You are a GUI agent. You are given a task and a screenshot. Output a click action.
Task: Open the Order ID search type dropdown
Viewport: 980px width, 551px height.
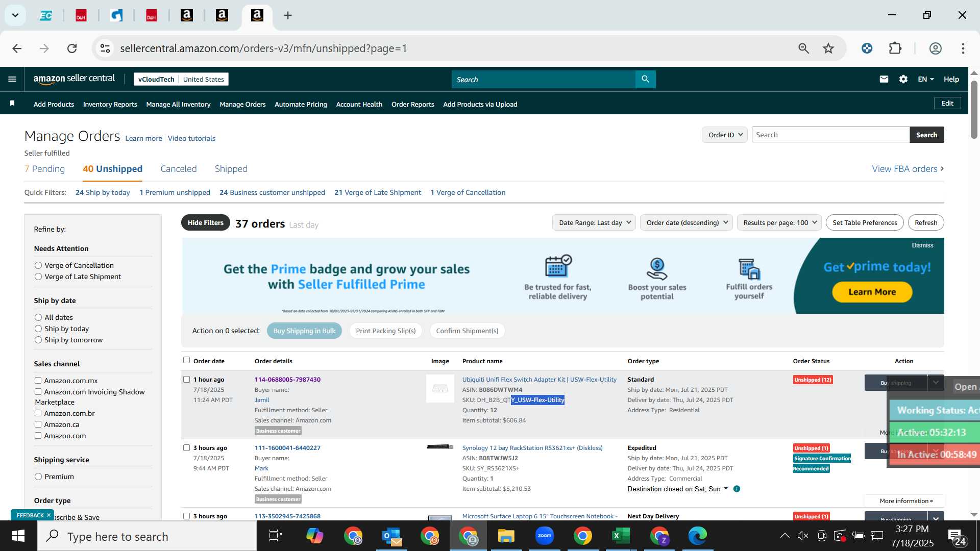[x=725, y=135]
